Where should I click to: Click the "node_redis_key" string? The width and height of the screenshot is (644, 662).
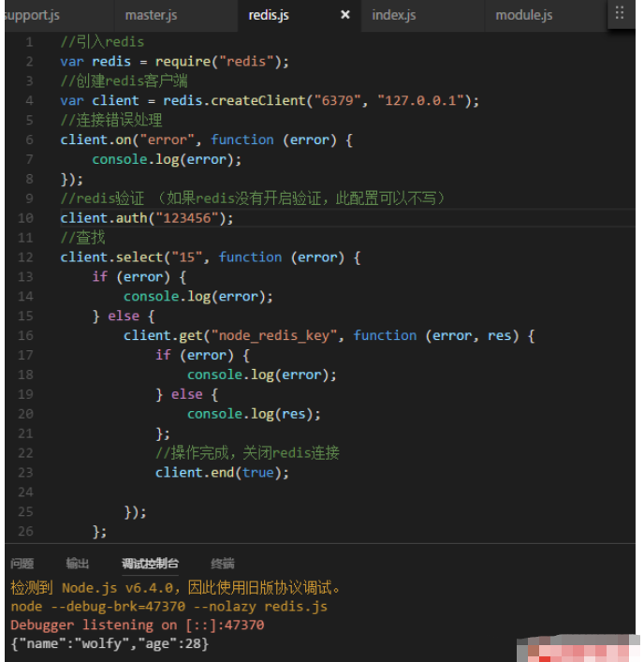(x=274, y=335)
